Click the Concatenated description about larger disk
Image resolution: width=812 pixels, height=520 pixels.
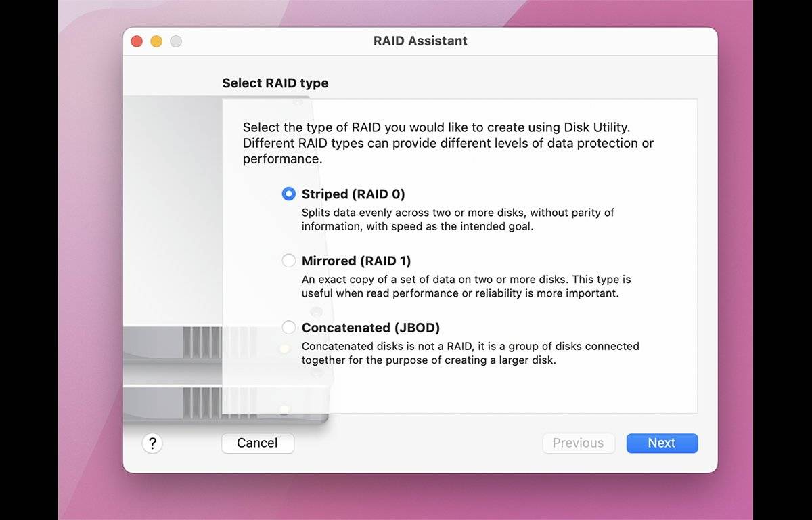[x=470, y=353]
